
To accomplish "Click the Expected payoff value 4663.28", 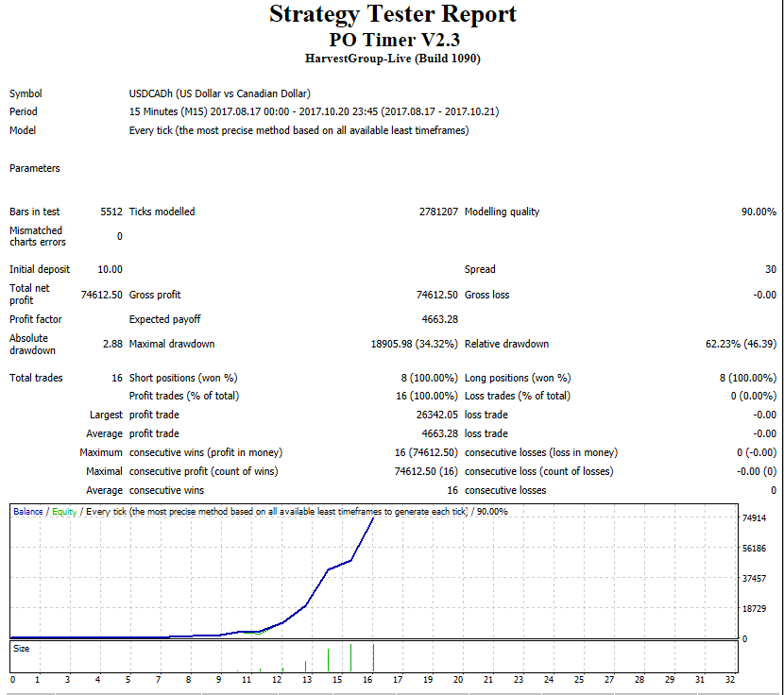I will coord(439,319).
